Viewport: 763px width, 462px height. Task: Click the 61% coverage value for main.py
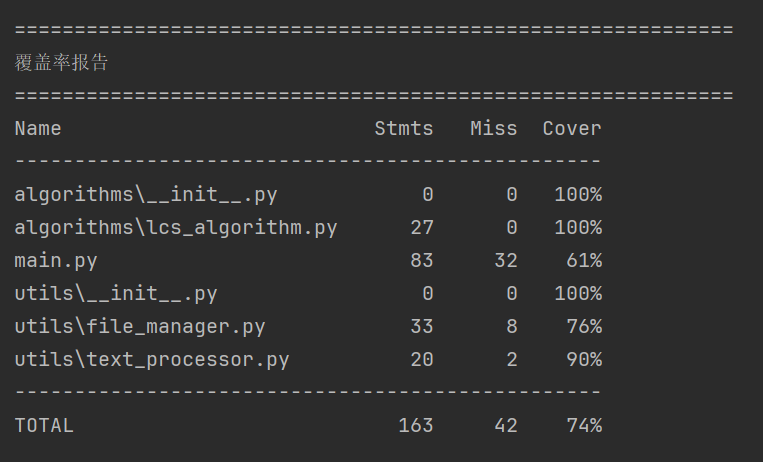point(583,260)
